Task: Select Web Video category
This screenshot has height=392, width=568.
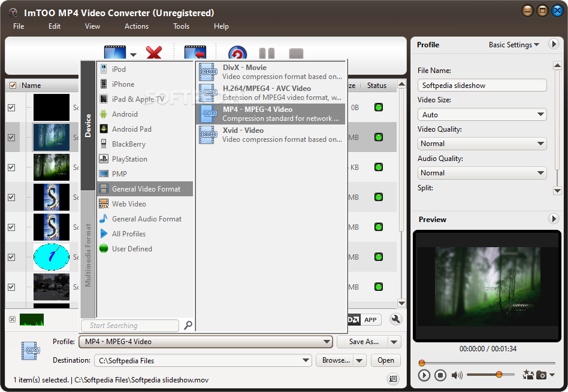Action: click(x=145, y=204)
